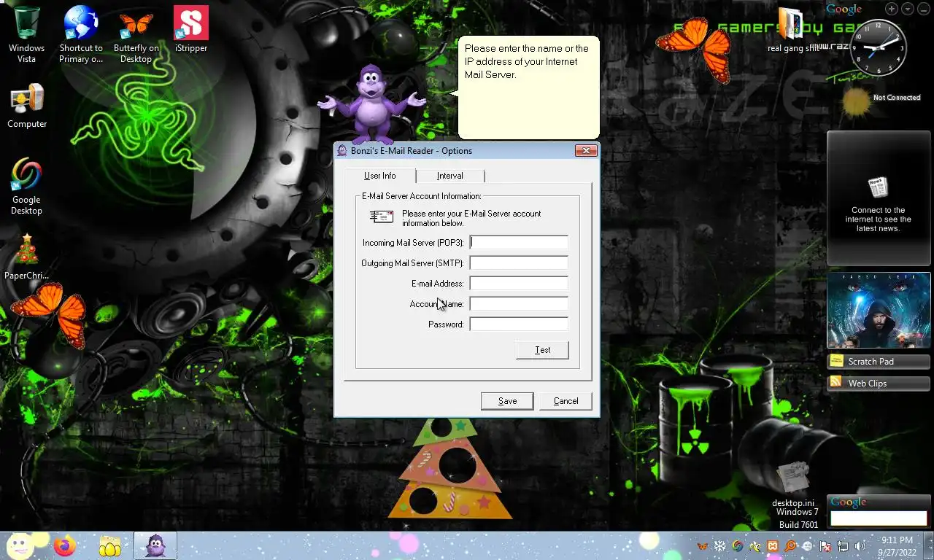Click the Bonzi icon in dialog title bar
The width and height of the screenshot is (934, 560).
[342, 151]
